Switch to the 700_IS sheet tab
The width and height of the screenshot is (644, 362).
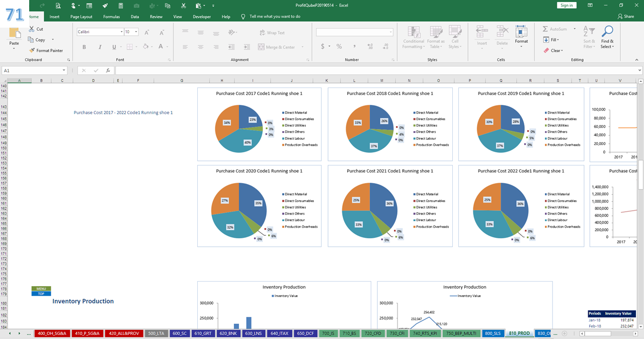tap(328, 333)
